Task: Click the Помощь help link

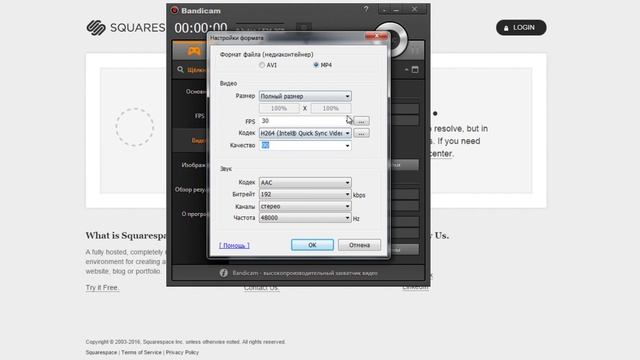Action: point(234,245)
